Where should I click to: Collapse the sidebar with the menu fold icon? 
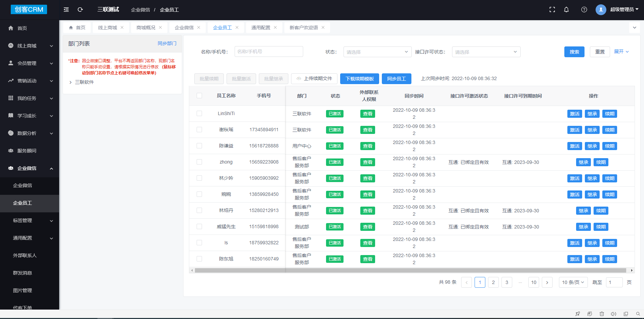(66, 9)
